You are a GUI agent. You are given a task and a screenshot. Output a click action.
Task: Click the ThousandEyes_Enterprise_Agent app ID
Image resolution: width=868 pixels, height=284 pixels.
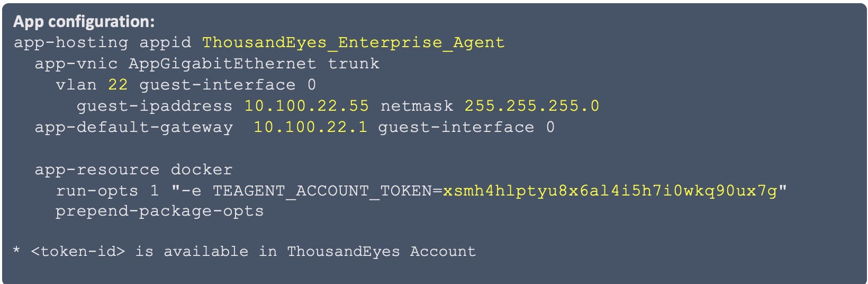[x=353, y=42]
